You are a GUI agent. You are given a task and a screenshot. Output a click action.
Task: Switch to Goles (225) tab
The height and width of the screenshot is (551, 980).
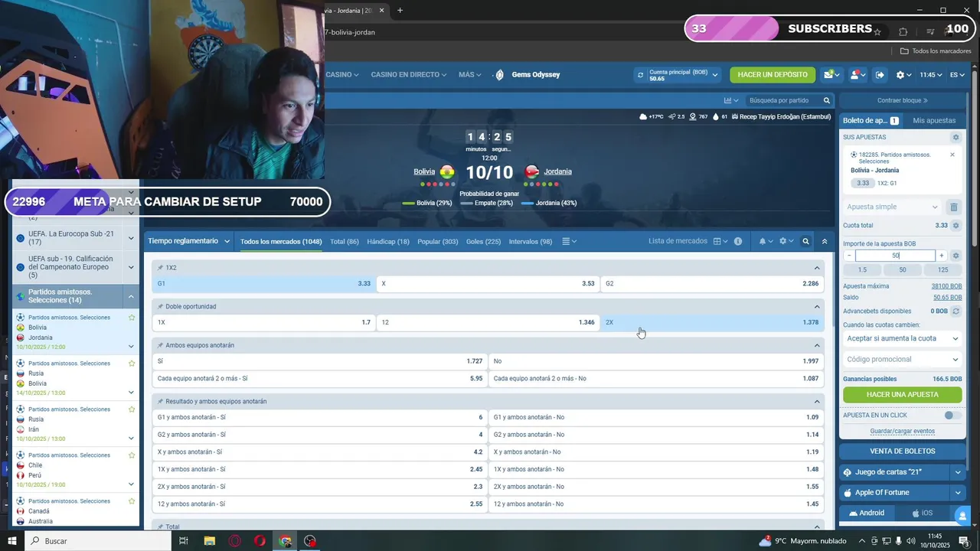click(x=483, y=242)
